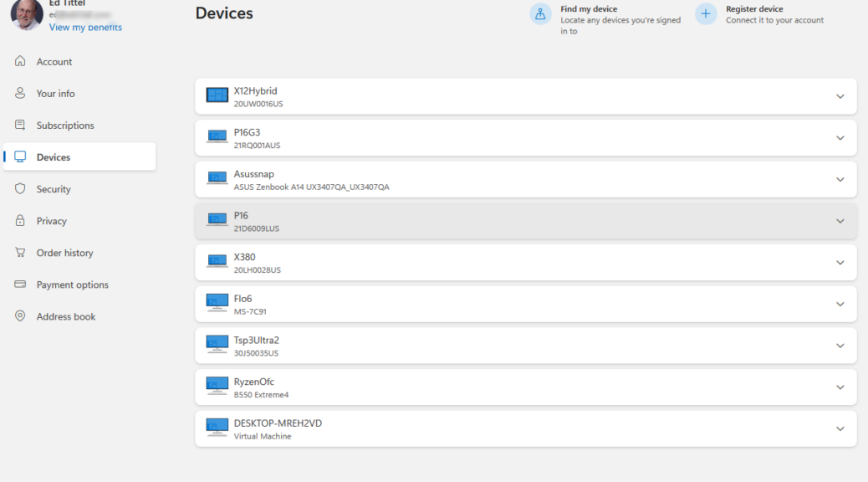Click the RyzenOfc device name
This screenshot has width=868, height=482.
253,382
